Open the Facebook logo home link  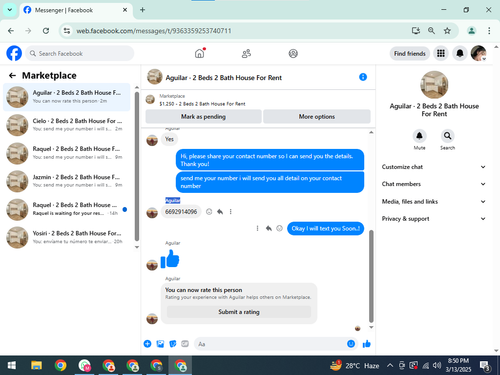(14, 53)
